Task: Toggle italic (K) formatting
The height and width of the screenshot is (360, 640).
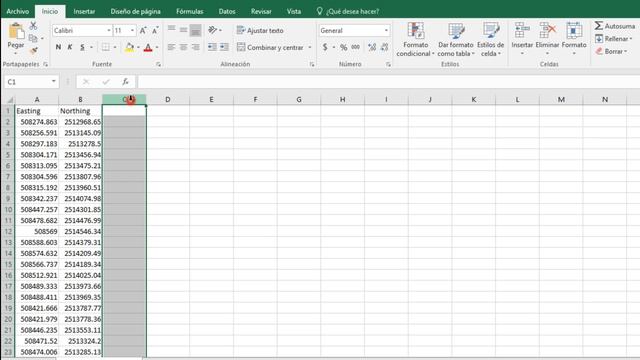Action: coord(70,47)
